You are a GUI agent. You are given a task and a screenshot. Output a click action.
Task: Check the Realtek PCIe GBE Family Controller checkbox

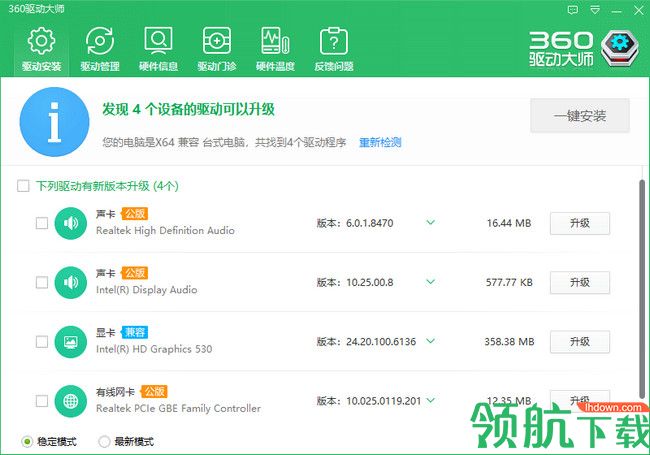tap(42, 401)
